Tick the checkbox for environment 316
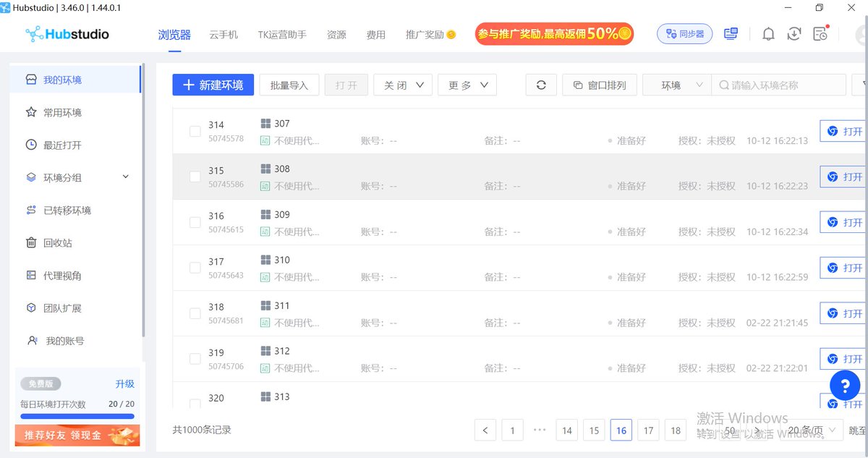Viewport: 868px width, 458px height. point(195,222)
